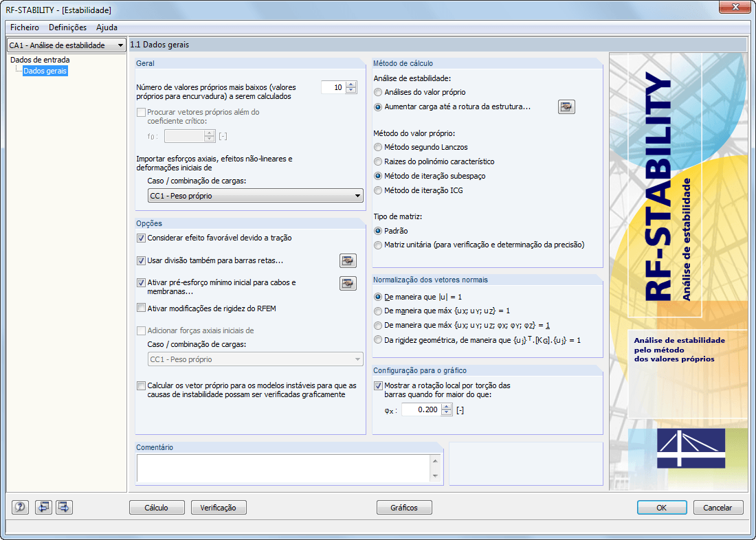Select 'Dados gerais' in the navigator tree
756x540 pixels.
(45, 71)
